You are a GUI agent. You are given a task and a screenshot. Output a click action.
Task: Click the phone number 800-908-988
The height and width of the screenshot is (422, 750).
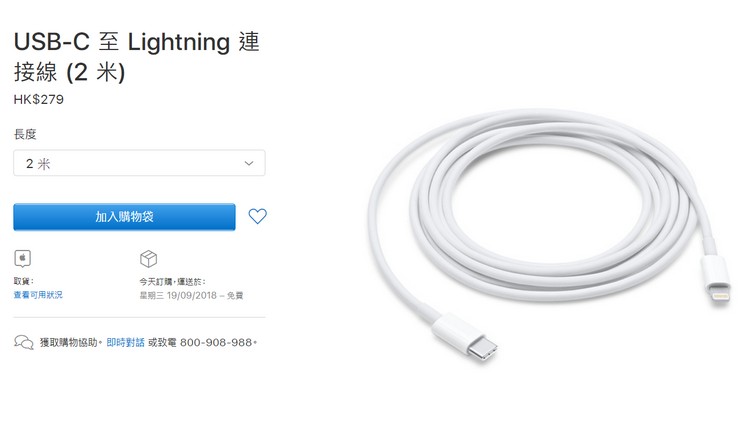[216, 342]
